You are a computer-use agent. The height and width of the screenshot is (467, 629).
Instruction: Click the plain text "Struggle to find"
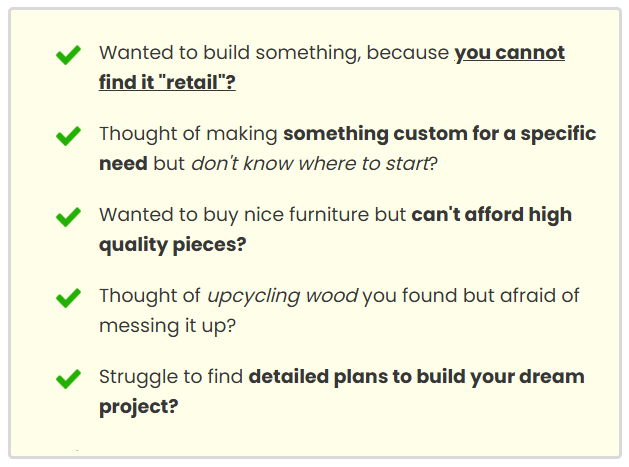(170, 377)
